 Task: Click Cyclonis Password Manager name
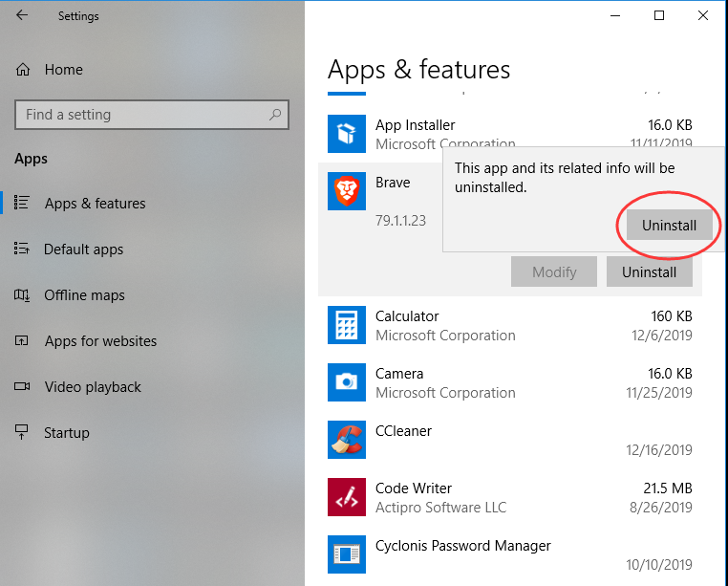(x=463, y=546)
